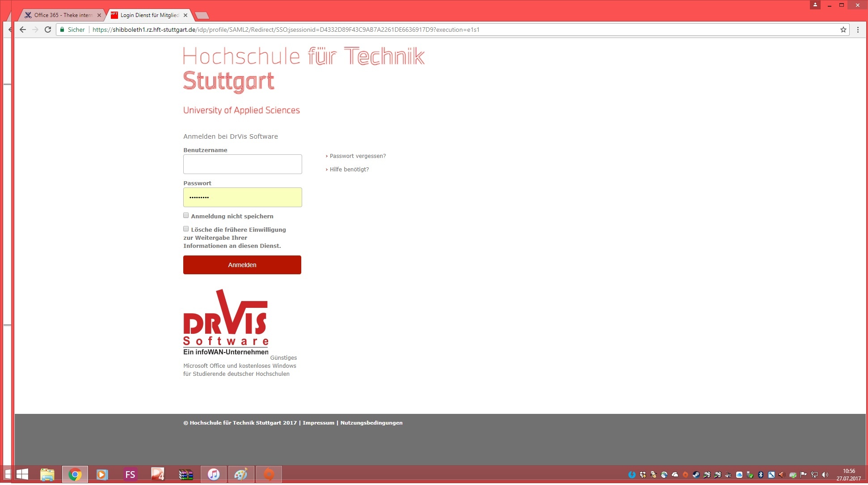This screenshot has width=868, height=485.
Task: Open File Explorer in taskbar
Action: click(47, 474)
